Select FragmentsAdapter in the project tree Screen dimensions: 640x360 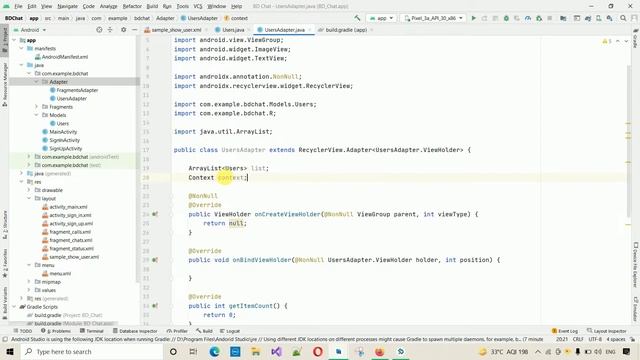74,90
